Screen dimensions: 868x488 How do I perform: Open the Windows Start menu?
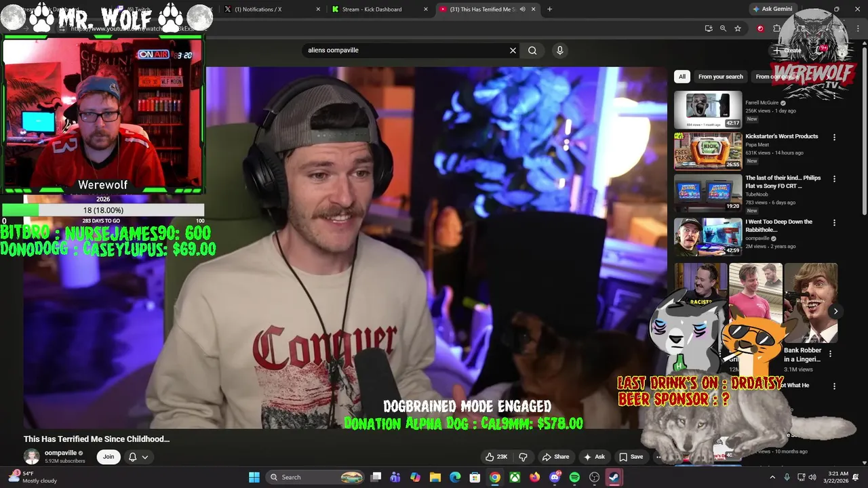coord(254,477)
